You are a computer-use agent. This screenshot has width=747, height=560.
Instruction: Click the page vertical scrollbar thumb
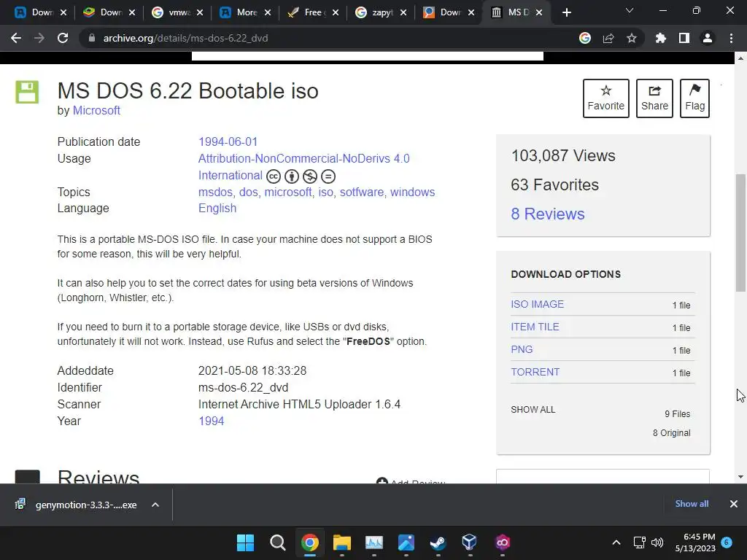[x=740, y=233]
